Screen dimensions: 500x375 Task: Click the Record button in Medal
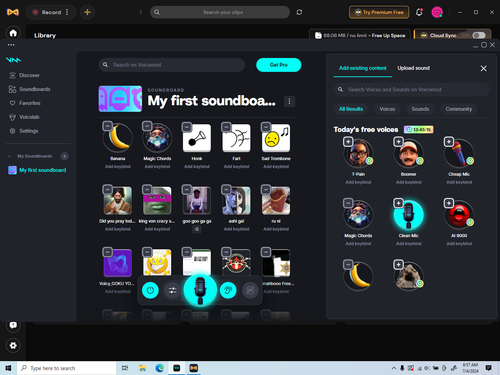click(x=47, y=12)
